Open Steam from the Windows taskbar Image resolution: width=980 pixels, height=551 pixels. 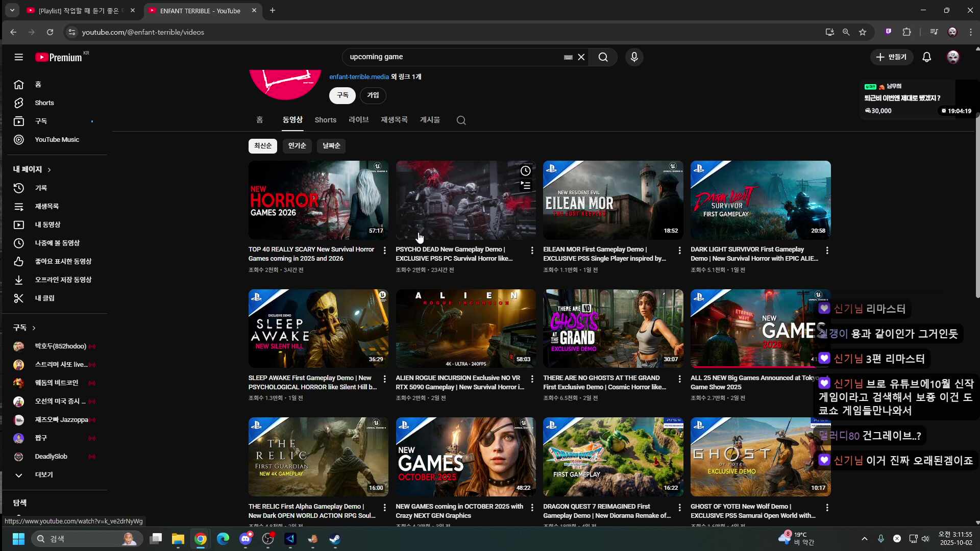click(x=335, y=539)
